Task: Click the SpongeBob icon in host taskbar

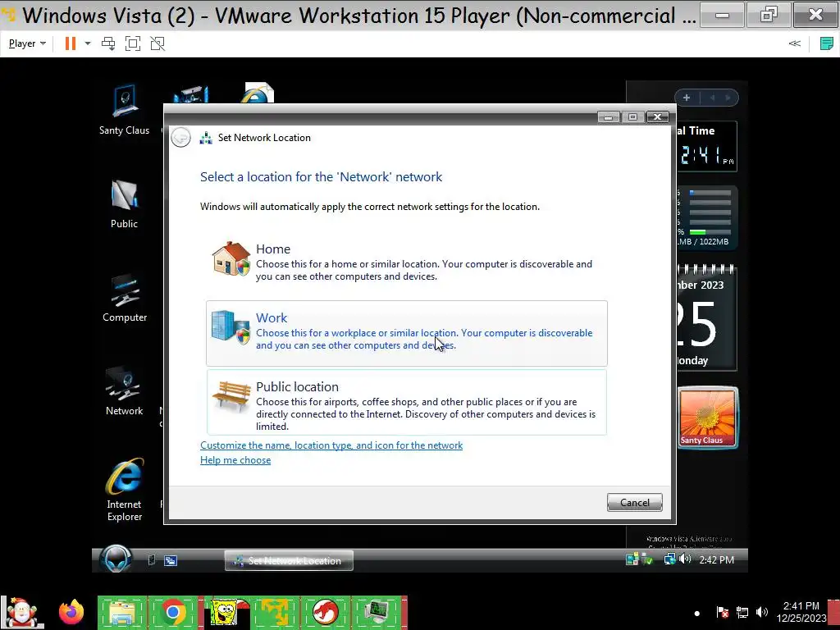Action: coord(223,612)
